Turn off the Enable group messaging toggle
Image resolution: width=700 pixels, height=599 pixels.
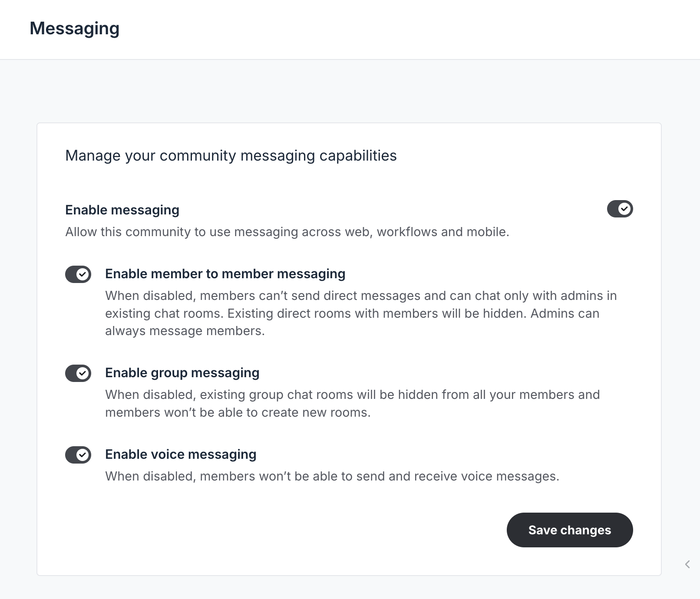(x=78, y=373)
